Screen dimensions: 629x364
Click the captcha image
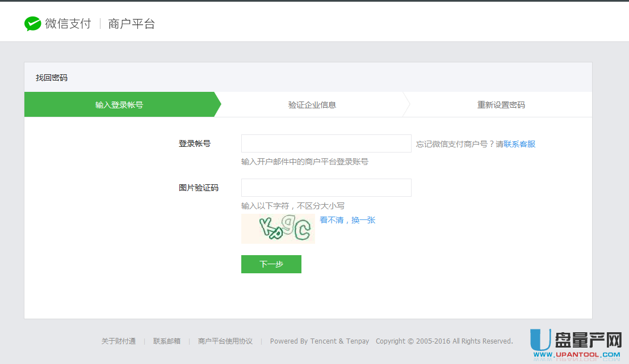pyautogui.click(x=278, y=228)
